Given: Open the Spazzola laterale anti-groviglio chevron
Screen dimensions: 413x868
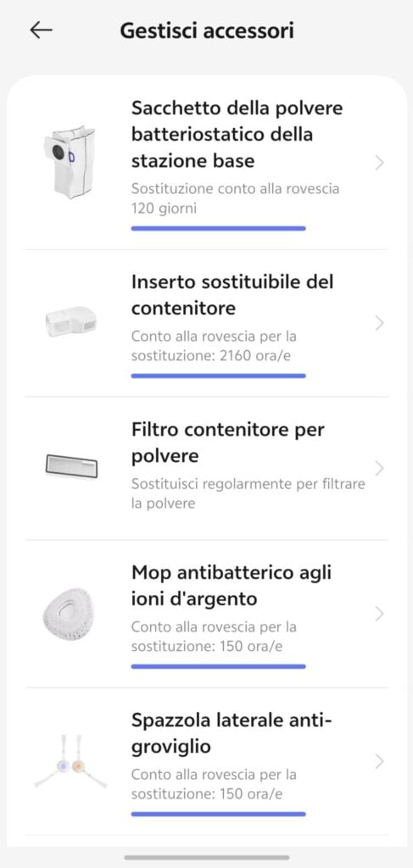Looking at the screenshot, I should tap(379, 762).
